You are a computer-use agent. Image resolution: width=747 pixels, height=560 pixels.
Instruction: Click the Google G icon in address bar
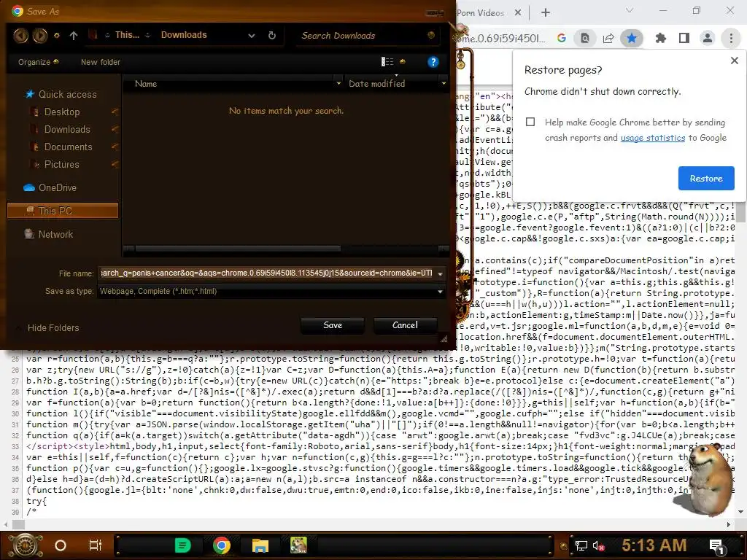(562, 38)
